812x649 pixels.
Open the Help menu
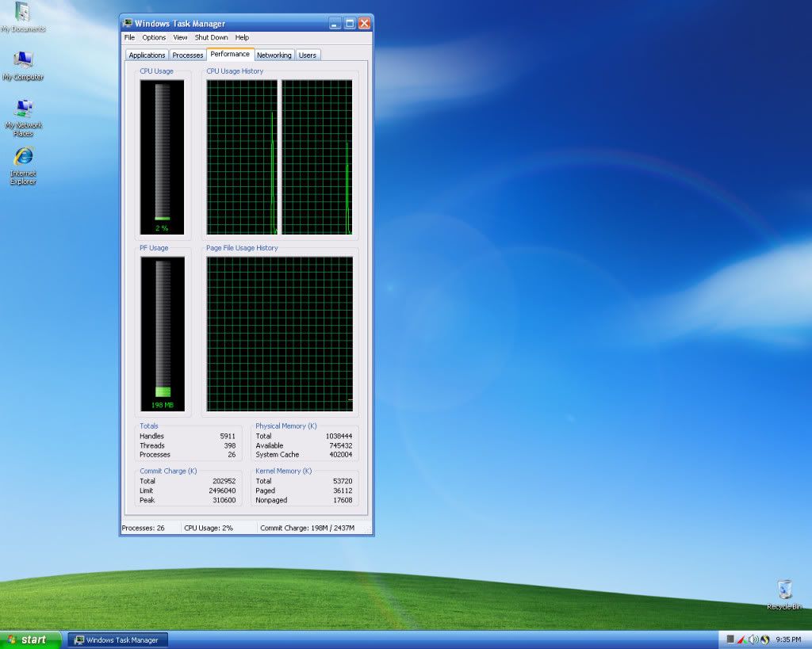tap(242, 37)
